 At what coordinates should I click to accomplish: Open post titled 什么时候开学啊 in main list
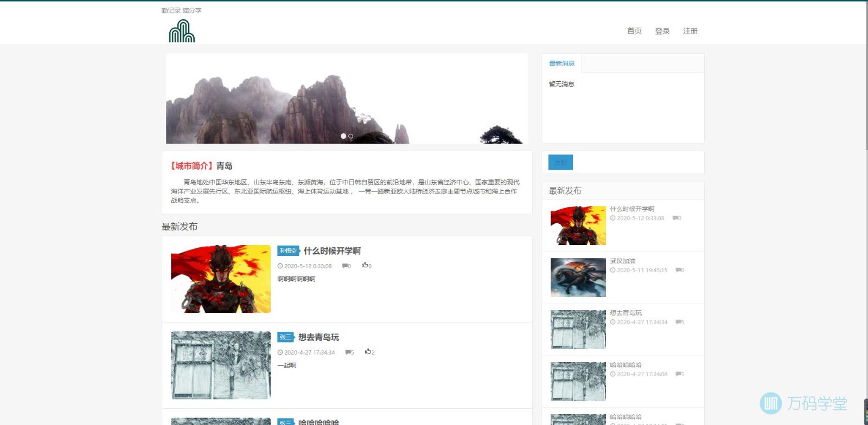(x=332, y=251)
